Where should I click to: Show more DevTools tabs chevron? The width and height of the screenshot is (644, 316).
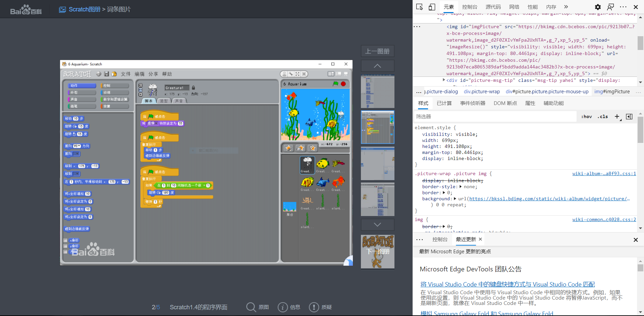(566, 7)
